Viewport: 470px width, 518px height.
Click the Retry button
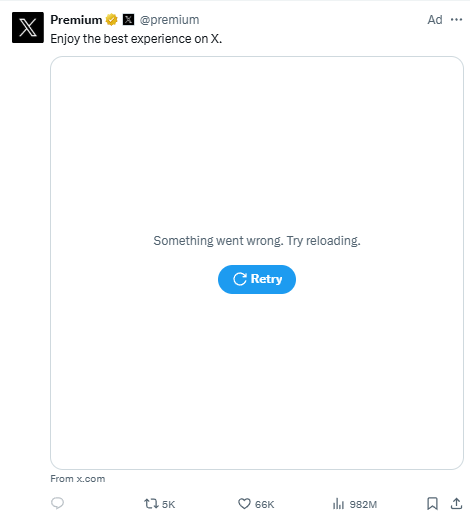(x=257, y=279)
